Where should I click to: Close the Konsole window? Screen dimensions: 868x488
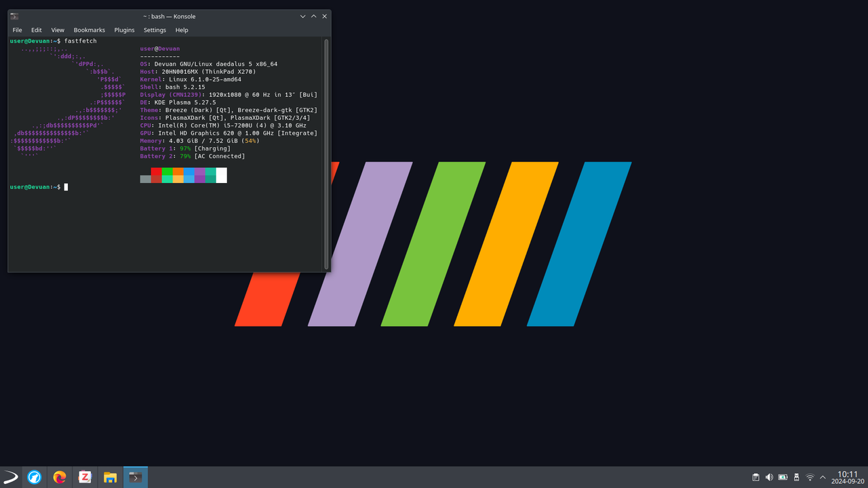coord(325,16)
